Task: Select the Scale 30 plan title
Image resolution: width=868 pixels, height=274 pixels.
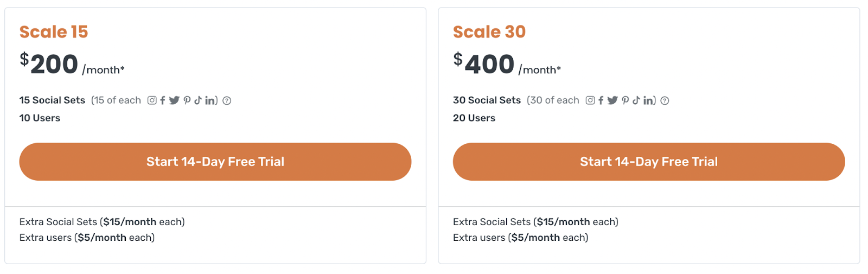Action: (489, 32)
